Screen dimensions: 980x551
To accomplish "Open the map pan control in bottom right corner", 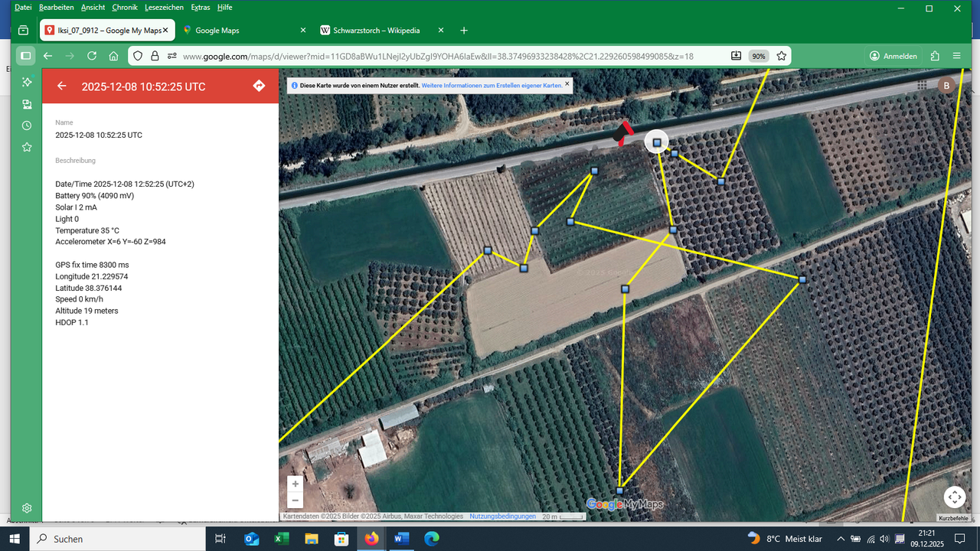I will click(954, 497).
